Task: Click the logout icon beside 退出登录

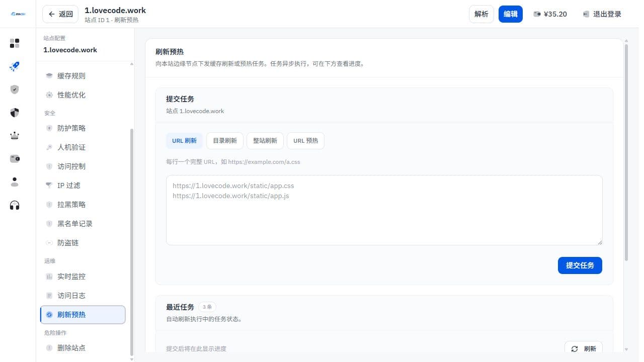Action: [586, 14]
